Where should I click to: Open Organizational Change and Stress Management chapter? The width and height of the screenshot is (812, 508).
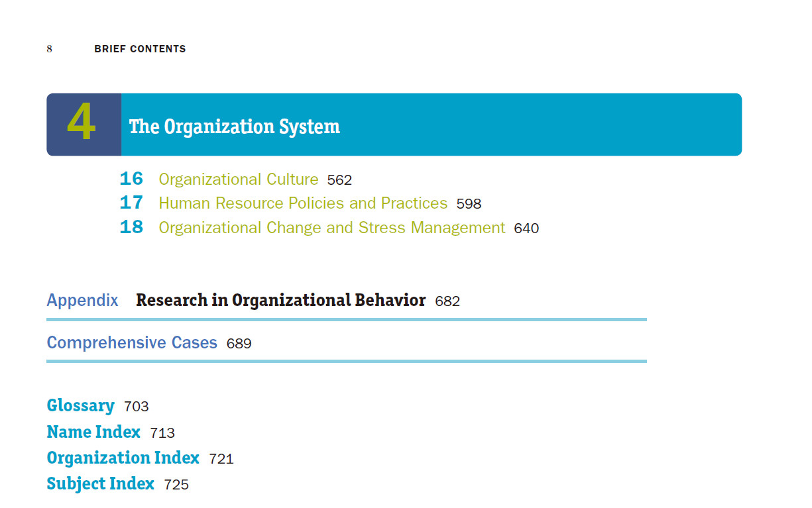point(331,228)
